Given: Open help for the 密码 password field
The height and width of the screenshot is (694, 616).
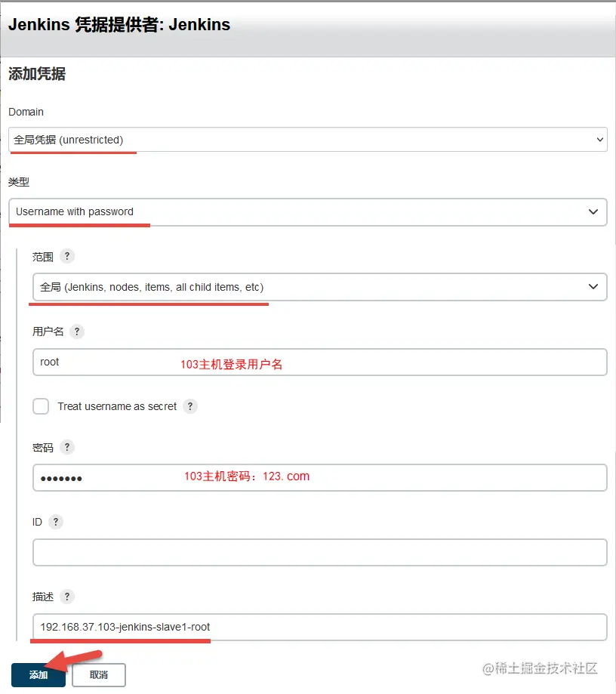Looking at the screenshot, I should 67,447.
